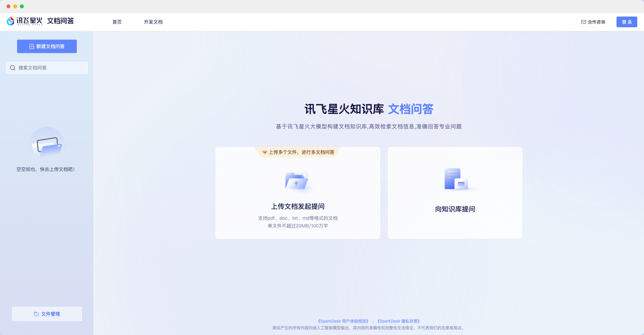Click the mail icon beside 合作咨询
Screen dimensions: 644x335
583,21
